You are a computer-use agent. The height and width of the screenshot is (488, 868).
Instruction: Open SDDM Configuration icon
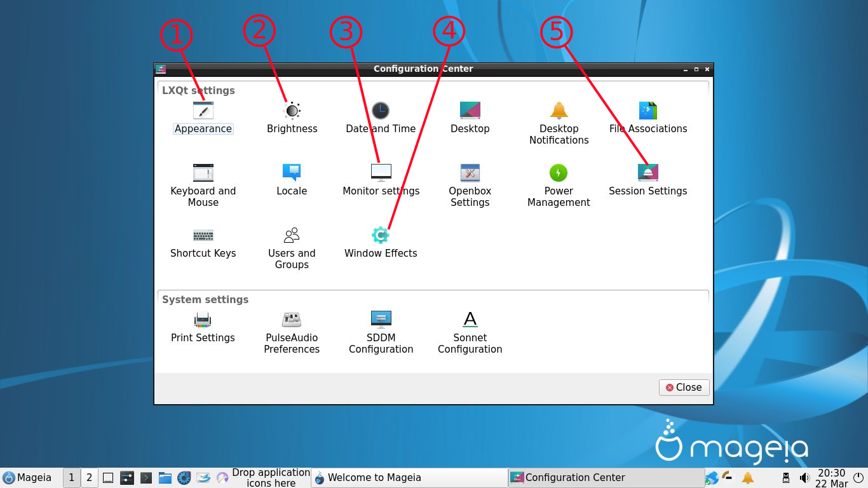(x=381, y=320)
